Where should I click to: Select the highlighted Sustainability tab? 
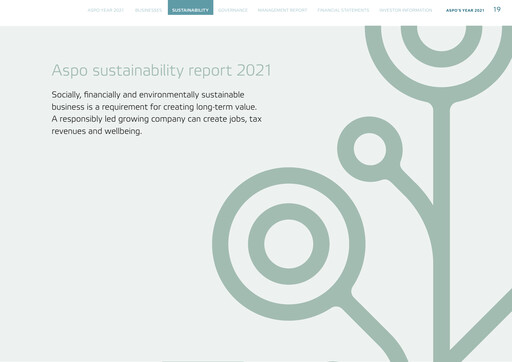click(190, 8)
